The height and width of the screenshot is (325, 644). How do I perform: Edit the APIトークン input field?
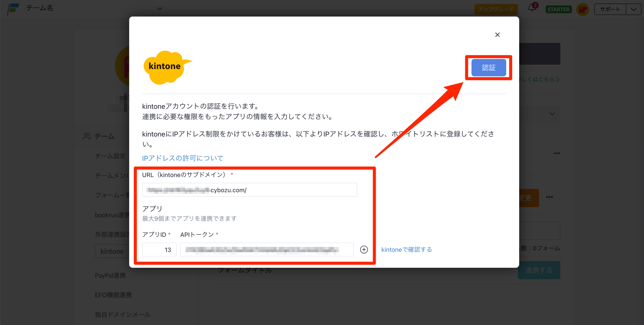[267, 250]
